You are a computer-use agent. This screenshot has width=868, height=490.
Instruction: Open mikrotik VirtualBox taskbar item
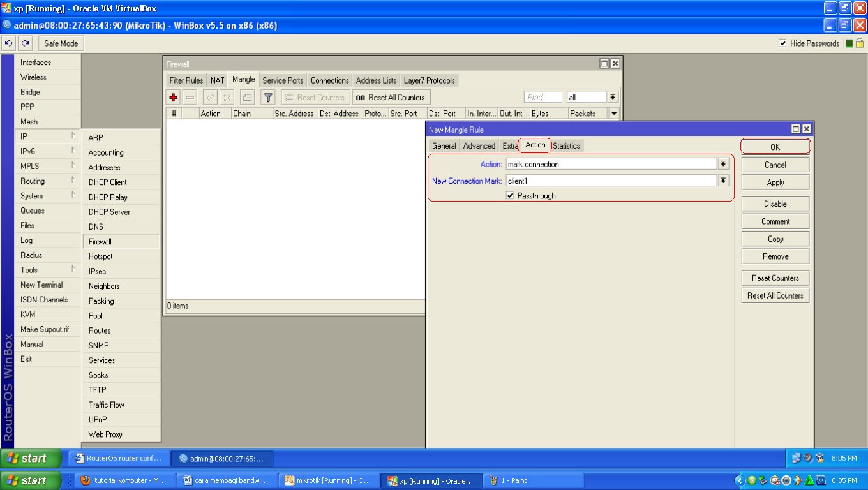pyautogui.click(x=329, y=480)
